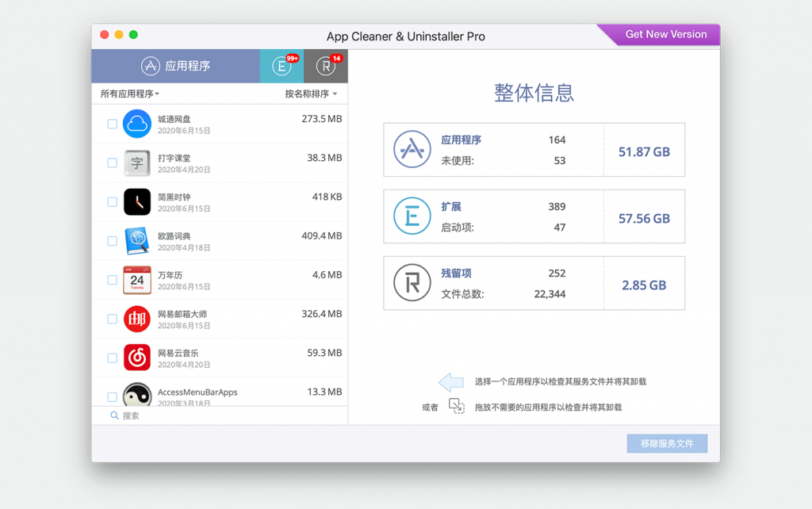This screenshot has width=812, height=509.
Task: Select the 欧路词典 app name
Action: point(174,236)
